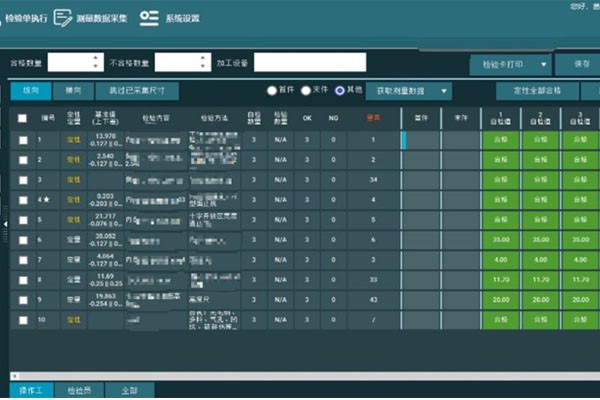Click the 检验内容 column header
600x400 pixels.
pyautogui.click(x=156, y=118)
